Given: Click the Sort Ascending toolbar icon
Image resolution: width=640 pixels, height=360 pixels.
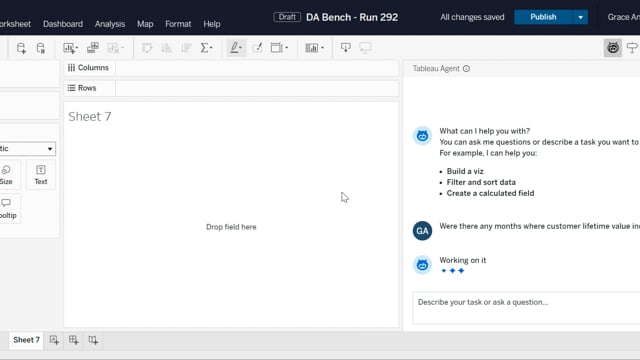Looking at the screenshot, I should [x=167, y=48].
